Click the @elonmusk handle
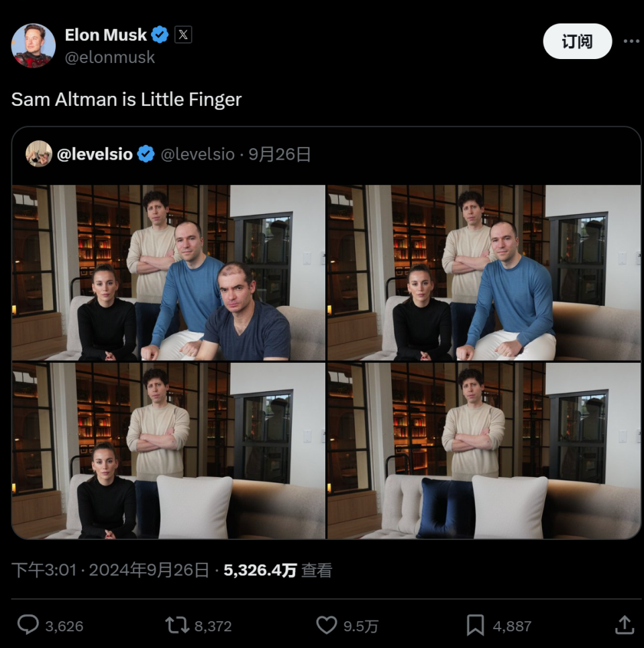Image resolution: width=644 pixels, height=648 pixels. [x=110, y=58]
